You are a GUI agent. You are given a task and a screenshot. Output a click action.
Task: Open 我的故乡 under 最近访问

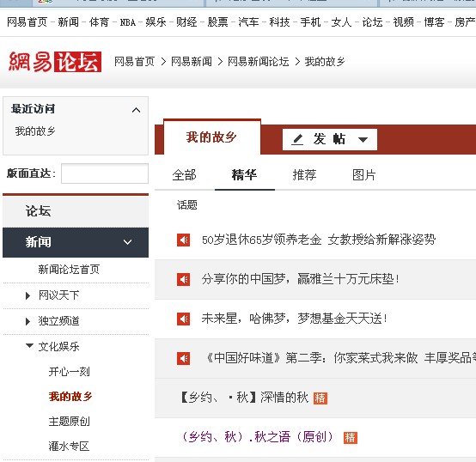coord(35,131)
